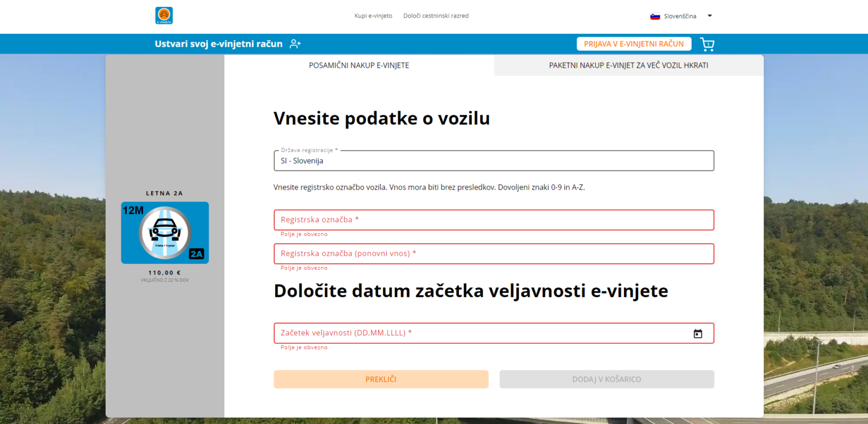This screenshot has width=868, height=424.
Task: Click Prijava v e-vinjetni račun button
Action: [634, 44]
